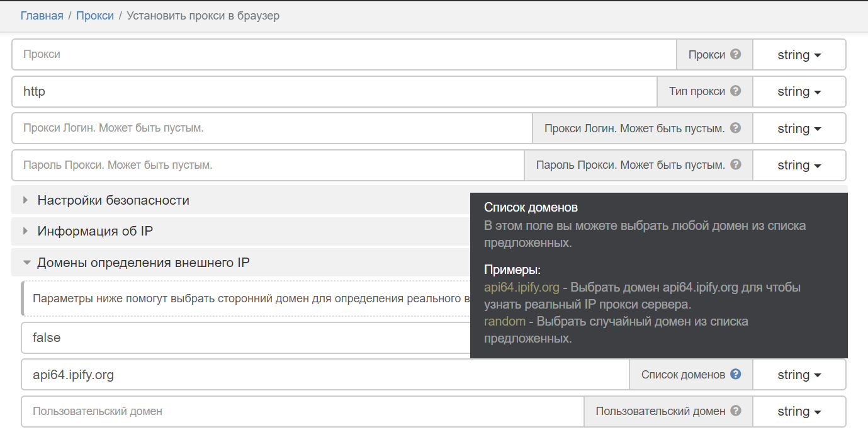Screen dimensions: 868x432
Task: Open Прокси page from breadcrumb
Action: pyautogui.click(x=94, y=15)
